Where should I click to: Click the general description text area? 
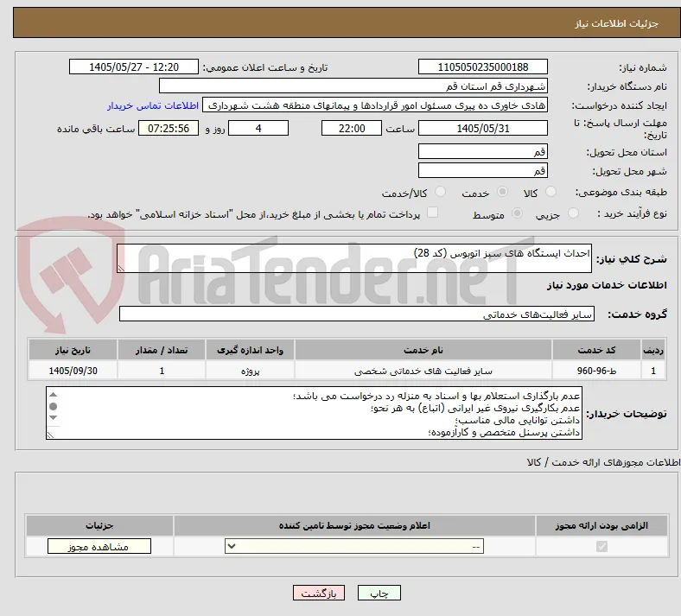[354, 258]
